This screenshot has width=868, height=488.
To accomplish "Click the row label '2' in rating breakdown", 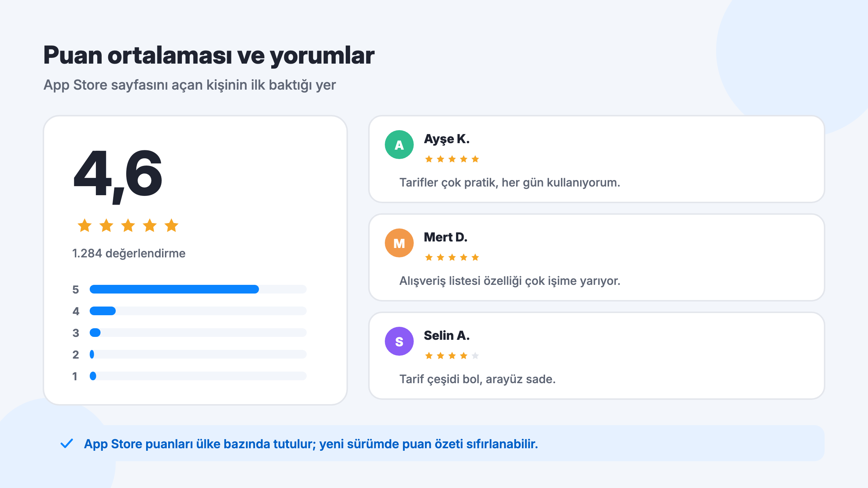I will 76,355.
